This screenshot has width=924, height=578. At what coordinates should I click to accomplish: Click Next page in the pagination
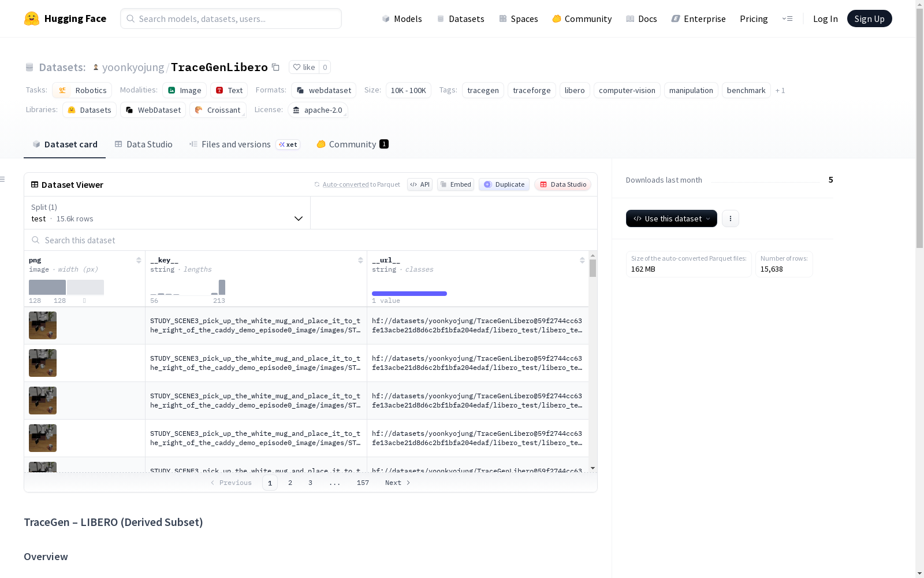(398, 483)
